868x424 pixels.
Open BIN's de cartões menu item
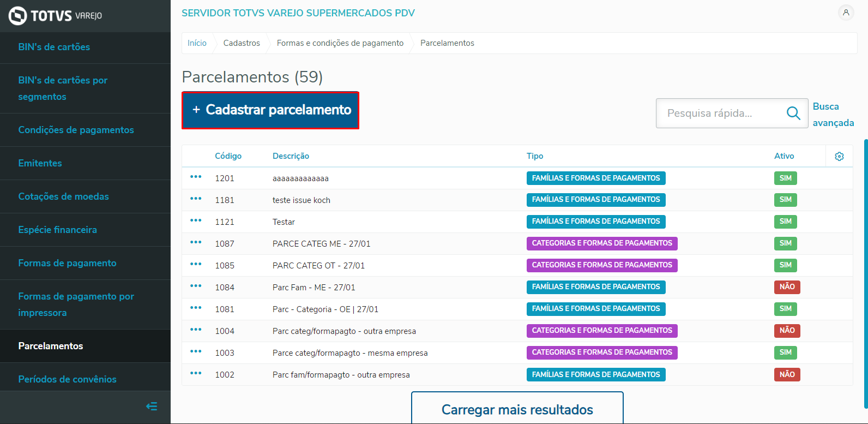point(85,47)
